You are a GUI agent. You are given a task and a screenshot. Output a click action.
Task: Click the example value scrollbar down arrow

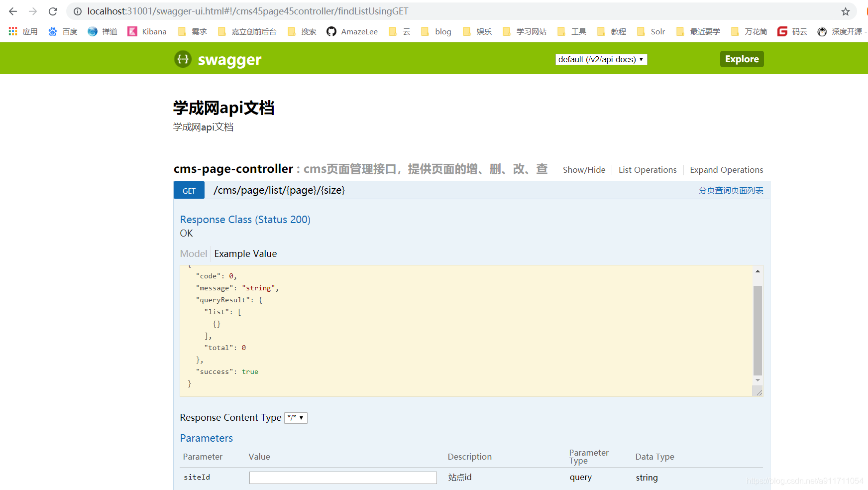coord(758,380)
